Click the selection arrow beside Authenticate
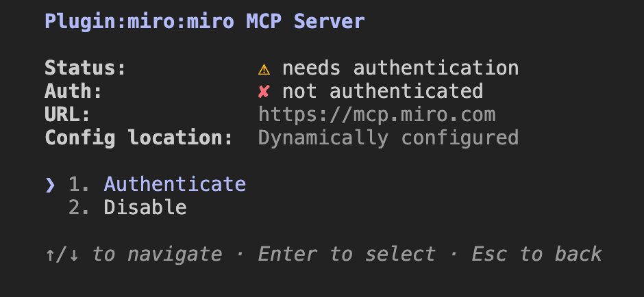 click(50, 185)
